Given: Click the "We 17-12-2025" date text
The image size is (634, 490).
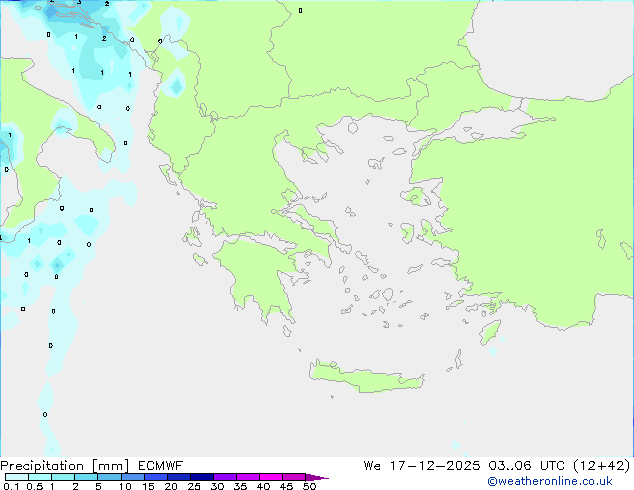Looking at the screenshot, I should tap(422, 466).
